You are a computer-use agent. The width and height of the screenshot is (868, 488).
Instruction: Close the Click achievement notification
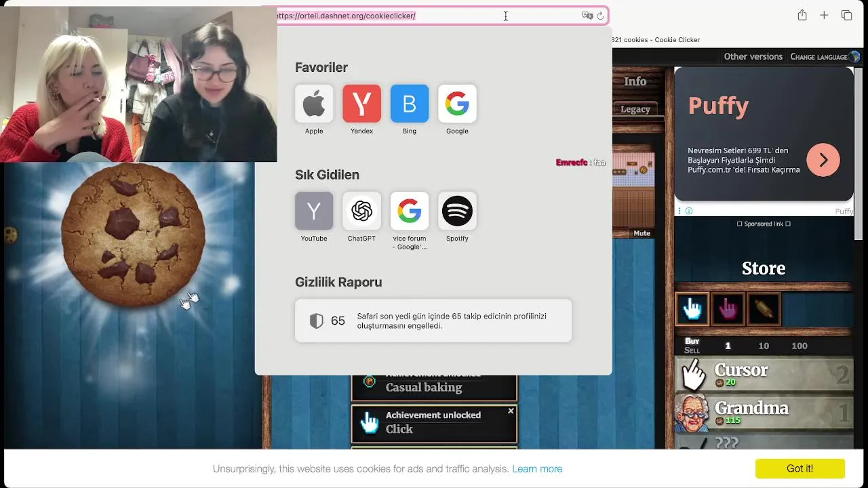tap(511, 411)
